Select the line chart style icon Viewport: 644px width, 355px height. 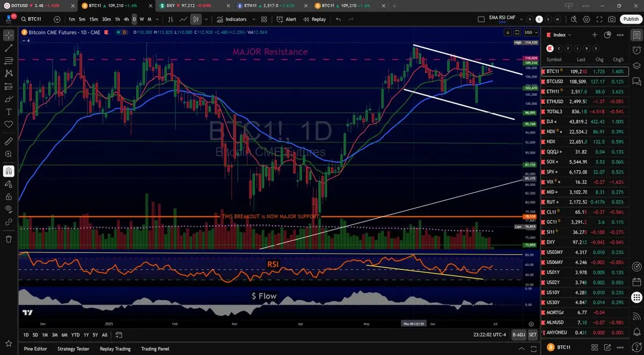tap(184, 19)
